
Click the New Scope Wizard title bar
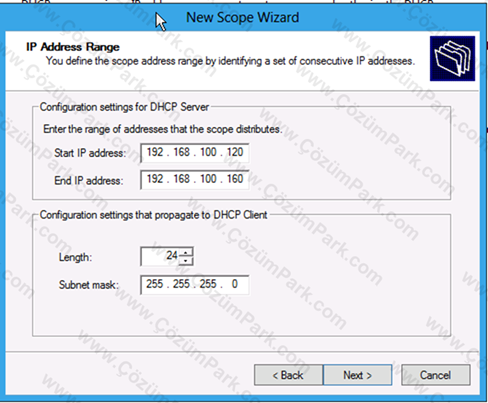pos(242,17)
